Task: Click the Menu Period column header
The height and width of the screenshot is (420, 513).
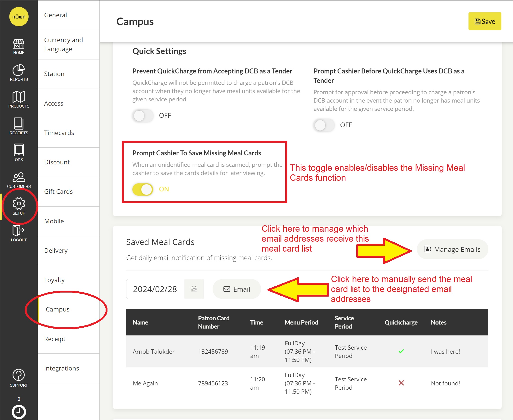Action: click(x=301, y=322)
